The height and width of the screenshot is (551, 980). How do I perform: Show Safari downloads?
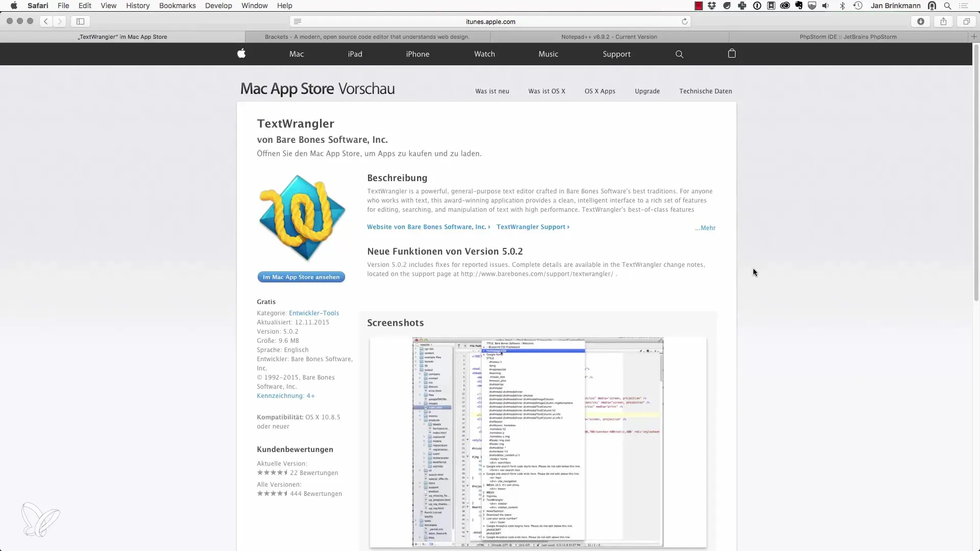(x=921, y=21)
